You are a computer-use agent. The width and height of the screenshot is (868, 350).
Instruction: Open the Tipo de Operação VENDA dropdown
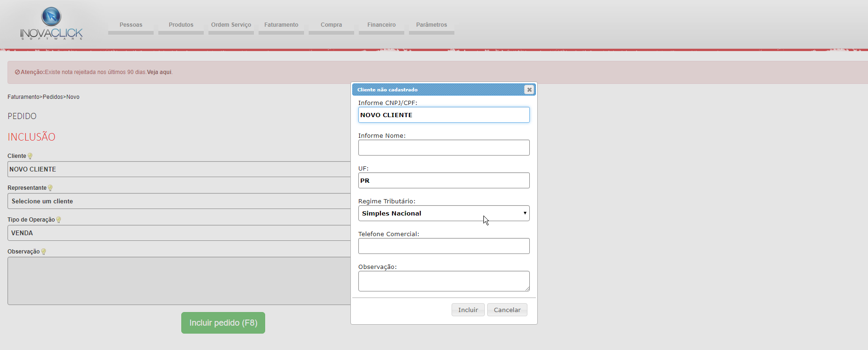[x=178, y=233]
